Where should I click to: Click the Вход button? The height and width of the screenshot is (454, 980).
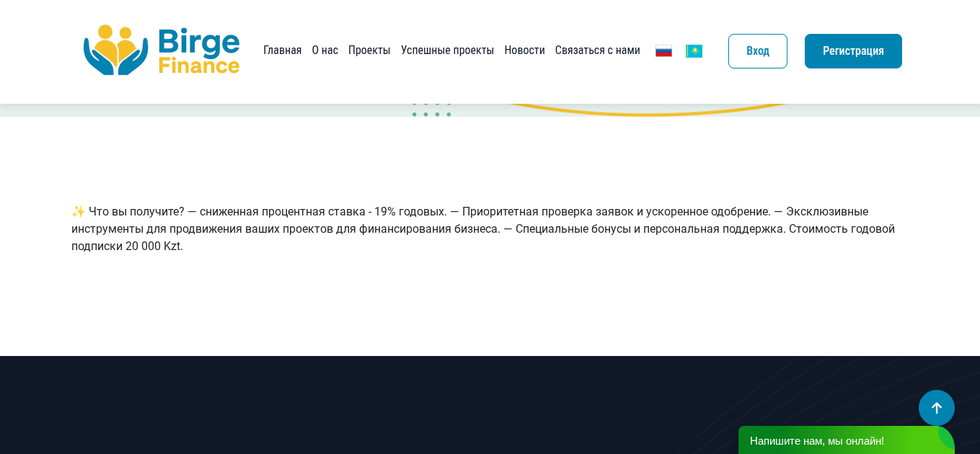(x=757, y=50)
